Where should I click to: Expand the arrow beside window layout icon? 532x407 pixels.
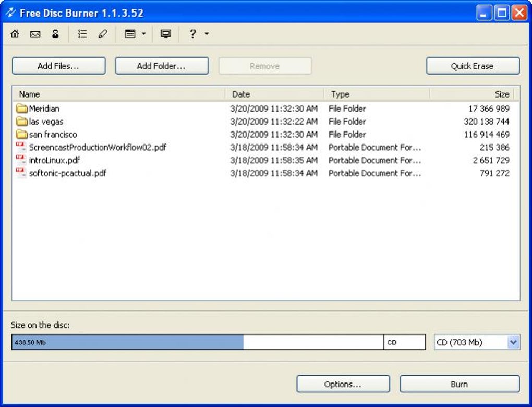tap(144, 33)
